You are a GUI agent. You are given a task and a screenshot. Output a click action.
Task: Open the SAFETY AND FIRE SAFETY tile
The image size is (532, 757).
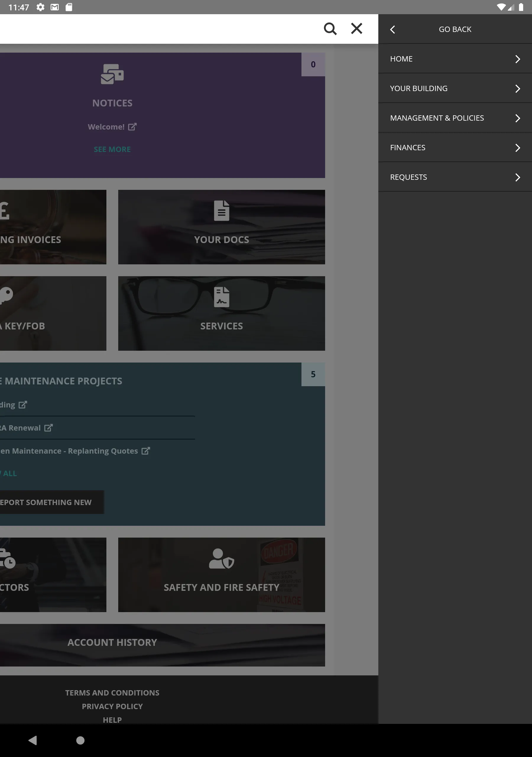coord(221,575)
